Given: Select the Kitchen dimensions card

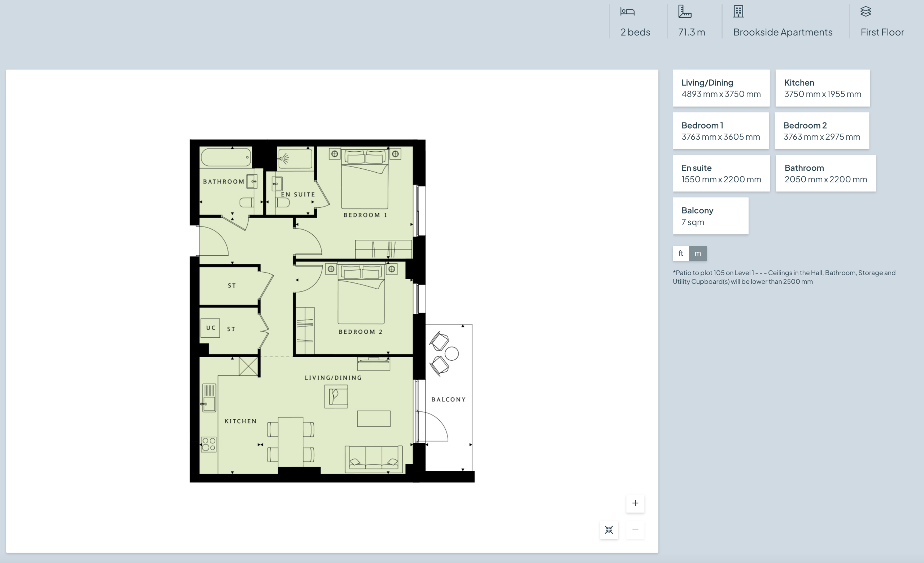Looking at the screenshot, I should tap(822, 88).
